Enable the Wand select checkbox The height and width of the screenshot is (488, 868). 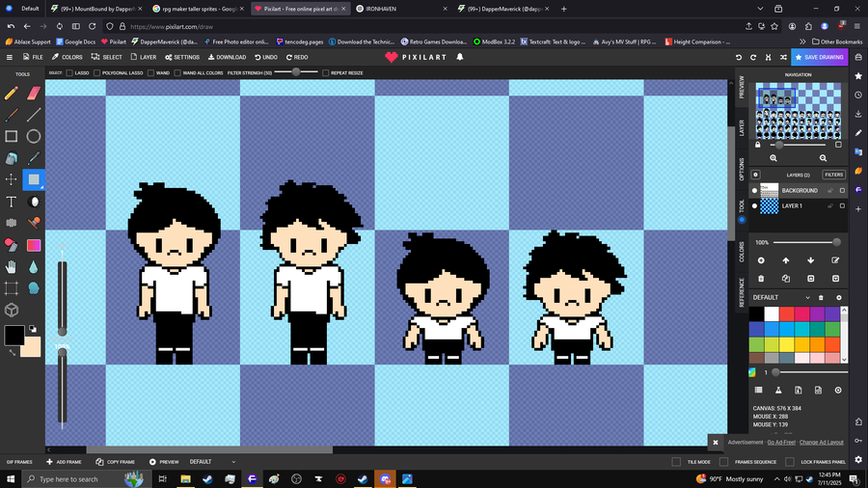click(x=150, y=73)
